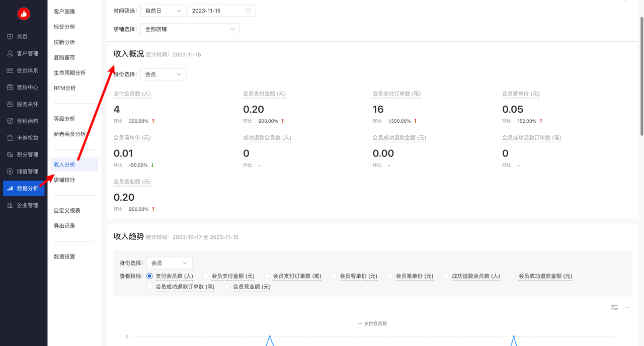Go to RFM分析 menu item
The image size is (644, 346).
[65, 88]
